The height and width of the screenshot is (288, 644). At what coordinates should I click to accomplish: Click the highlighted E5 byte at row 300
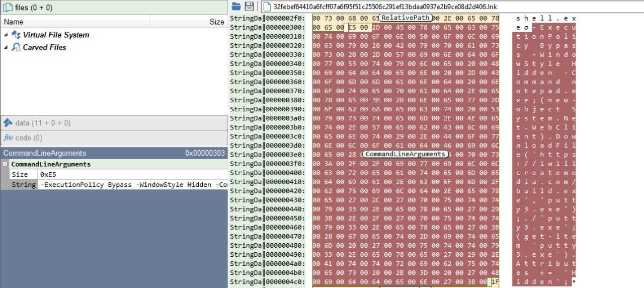click(353, 27)
